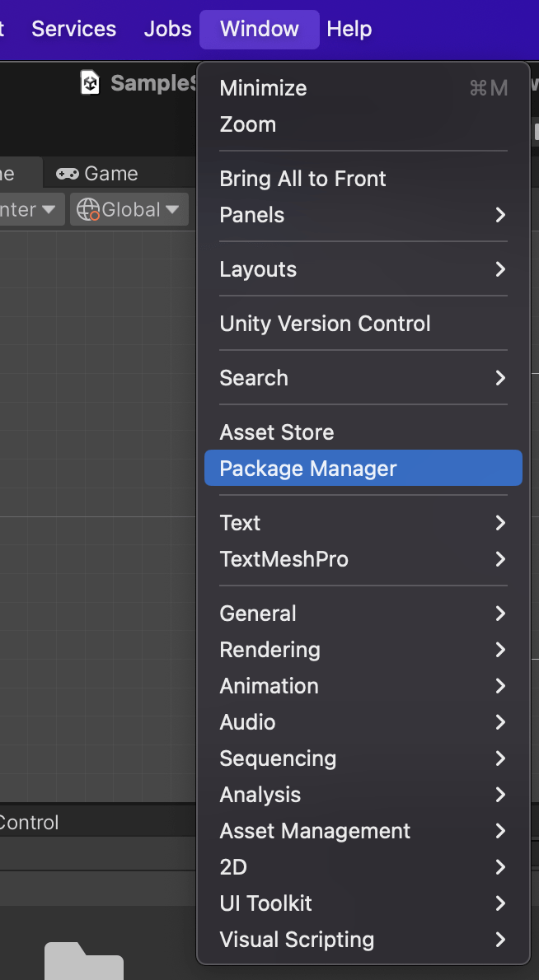539x980 pixels.
Task: Expand the Text submenu
Action: pyautogui.click(x=363, y=522)
